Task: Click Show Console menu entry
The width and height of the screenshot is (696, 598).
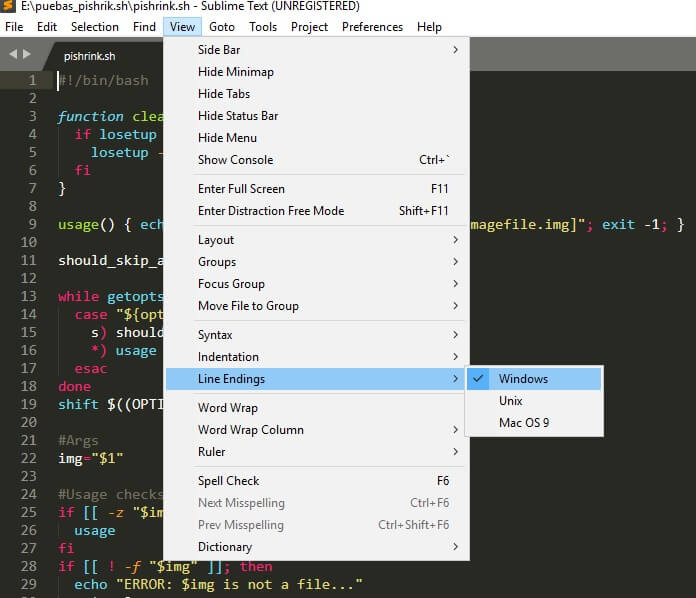Action: tap(236, 160)
